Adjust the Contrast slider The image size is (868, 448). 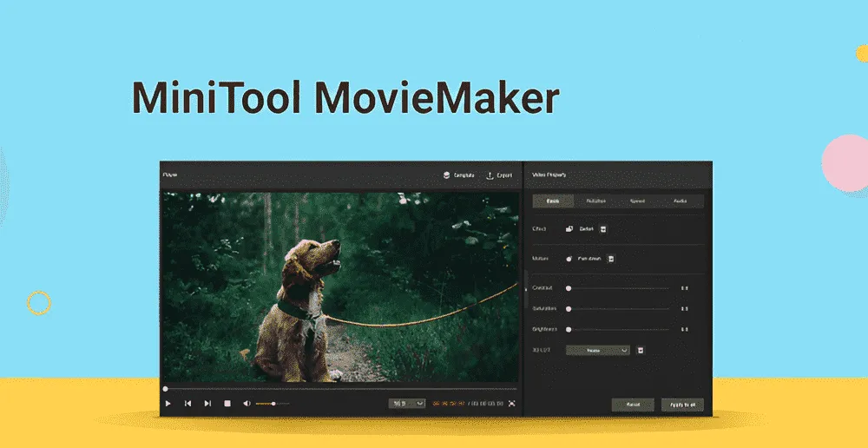[x=618, y=288]
